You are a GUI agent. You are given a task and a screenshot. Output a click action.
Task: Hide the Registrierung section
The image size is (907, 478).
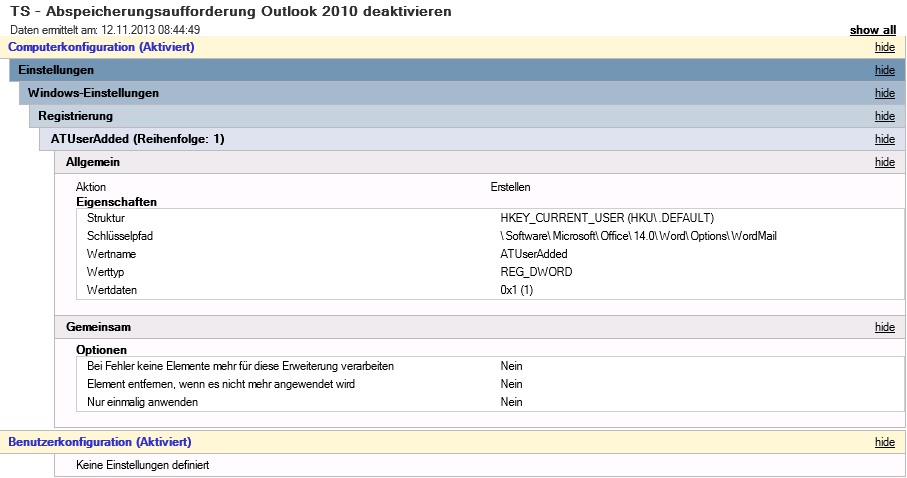[x=884, y=116]
